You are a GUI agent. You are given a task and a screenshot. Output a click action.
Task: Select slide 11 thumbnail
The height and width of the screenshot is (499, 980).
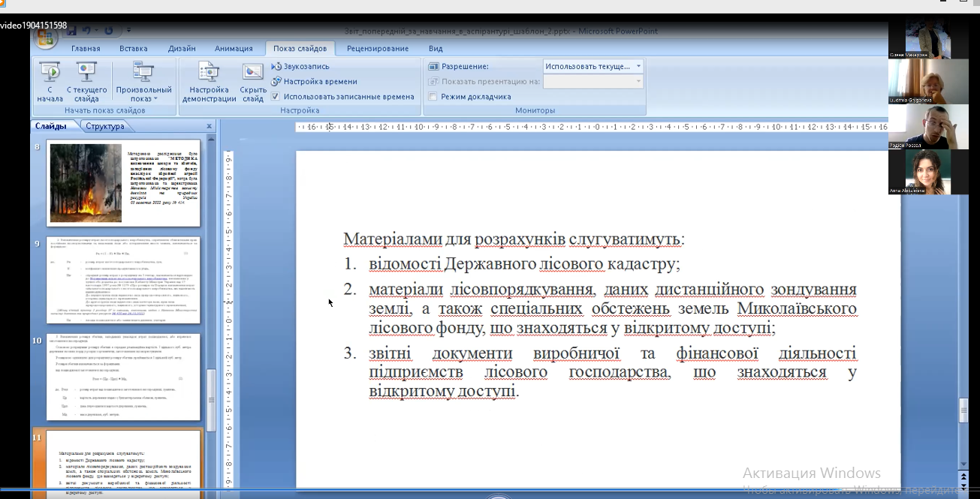pos(123,464)
